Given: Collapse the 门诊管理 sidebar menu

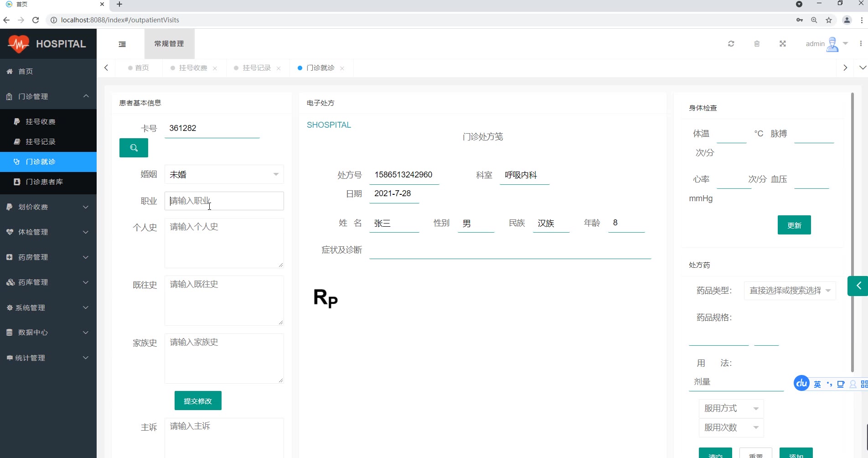Looking at the screenshot, I should [48, 96].
